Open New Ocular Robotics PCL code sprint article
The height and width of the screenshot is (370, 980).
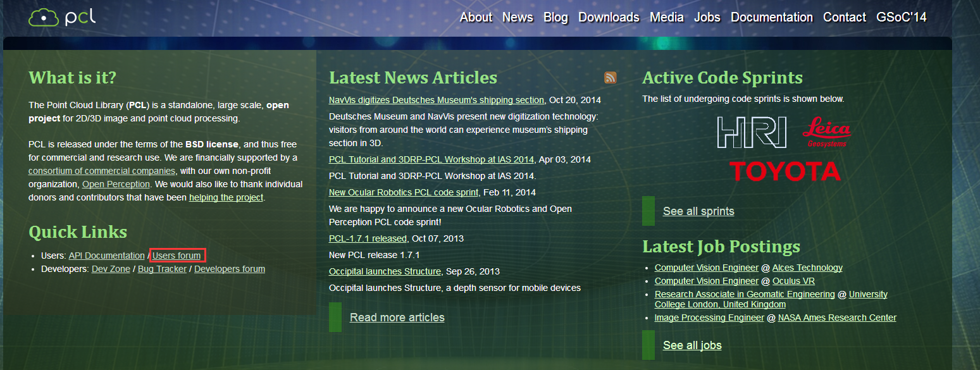pyautogui.click(x=404, y=192)
